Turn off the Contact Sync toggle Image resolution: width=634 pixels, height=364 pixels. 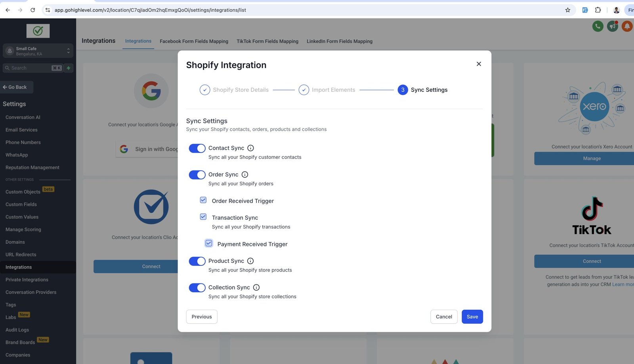pos(197,148)
